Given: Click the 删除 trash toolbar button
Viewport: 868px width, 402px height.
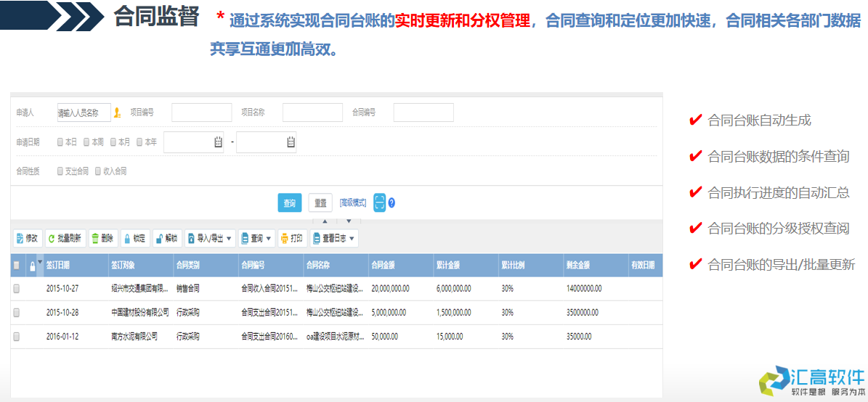Looking at the screenshot, I should click(x=102, y=238).
